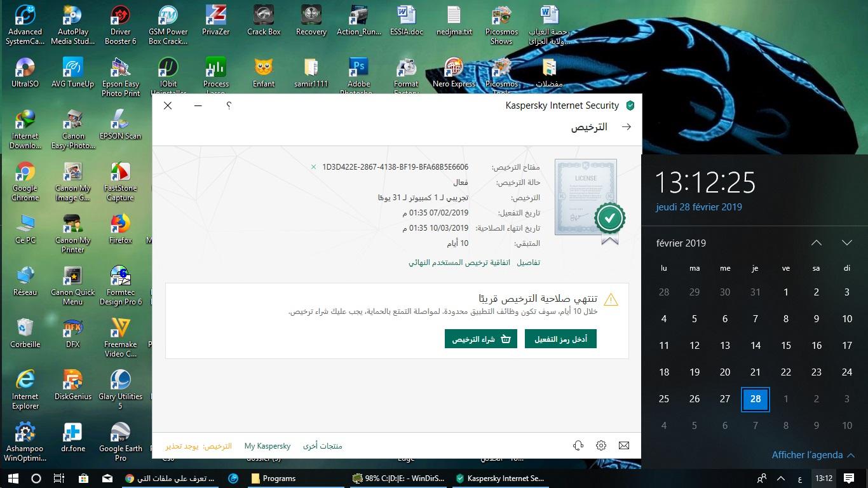Click the février 2019 month header
Screen dimensions: 868x488
(681, 243)
